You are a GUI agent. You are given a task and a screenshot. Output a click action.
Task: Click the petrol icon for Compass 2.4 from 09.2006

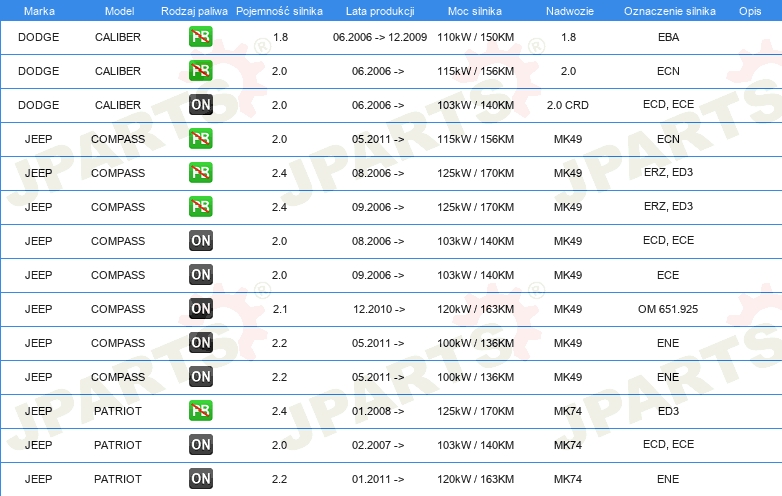coord(200,206)
